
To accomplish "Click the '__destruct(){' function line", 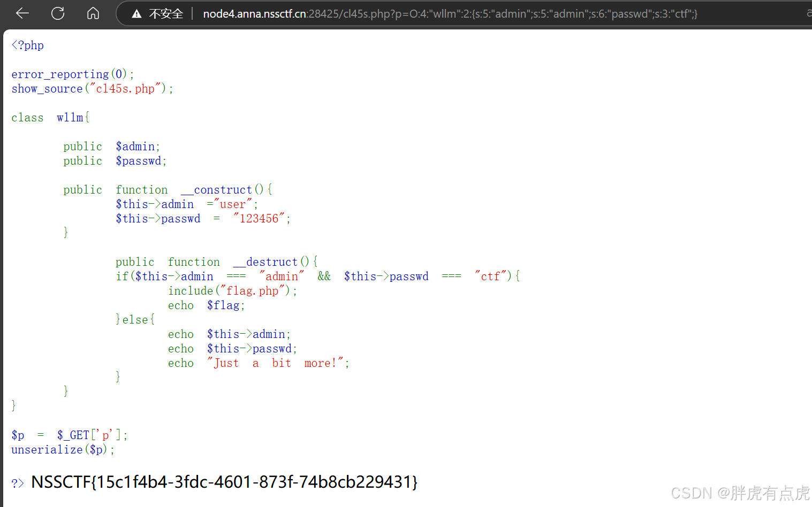I will (217, 262).
